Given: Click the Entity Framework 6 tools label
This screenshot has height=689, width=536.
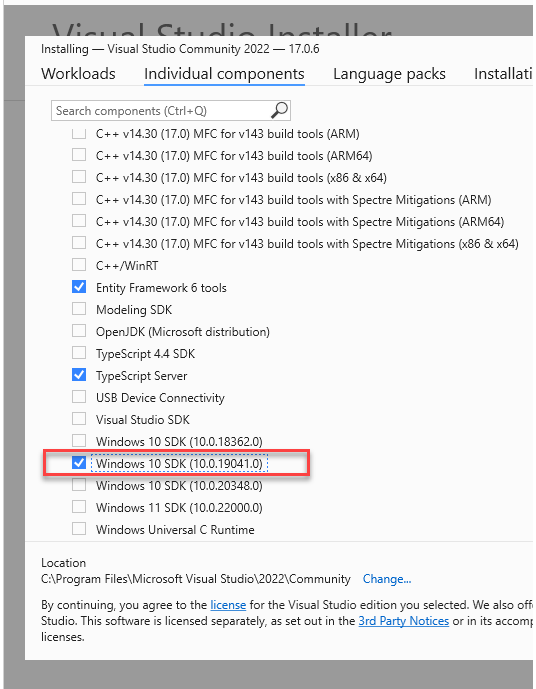Looking at the screenshot, I should tap(161, 288).
